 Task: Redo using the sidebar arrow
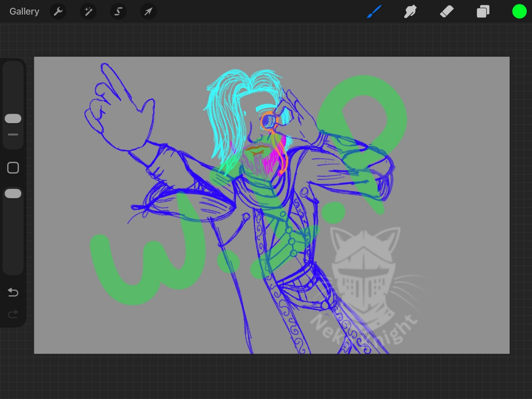[13, 314]
